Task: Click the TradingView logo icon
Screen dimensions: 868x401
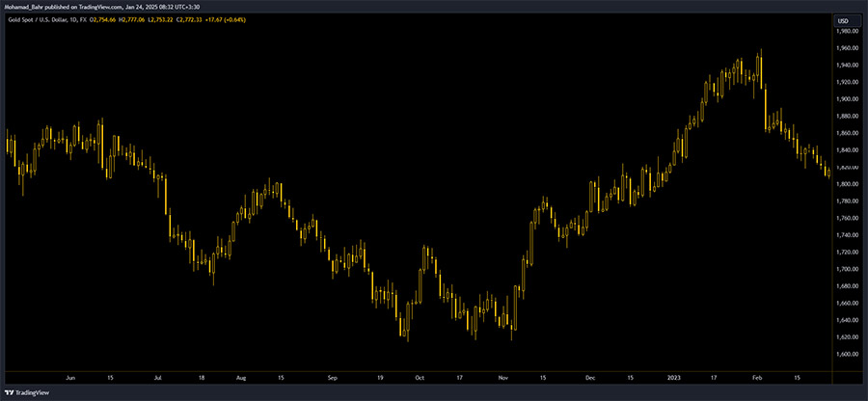Action: [x=10, y=393]
